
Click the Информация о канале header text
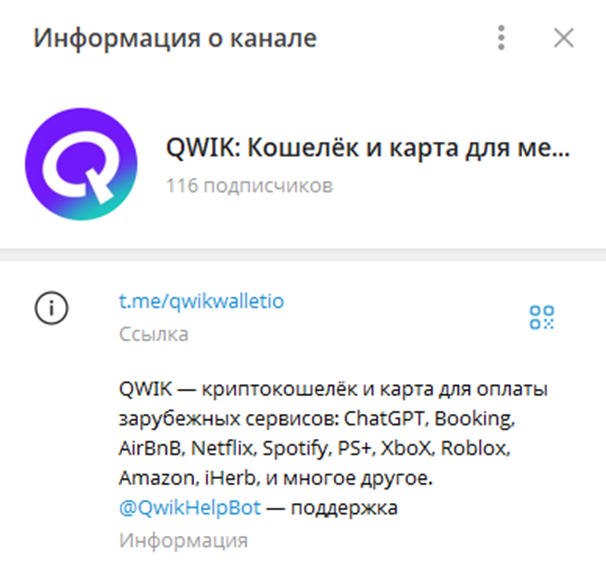click(x=175, y=38)
